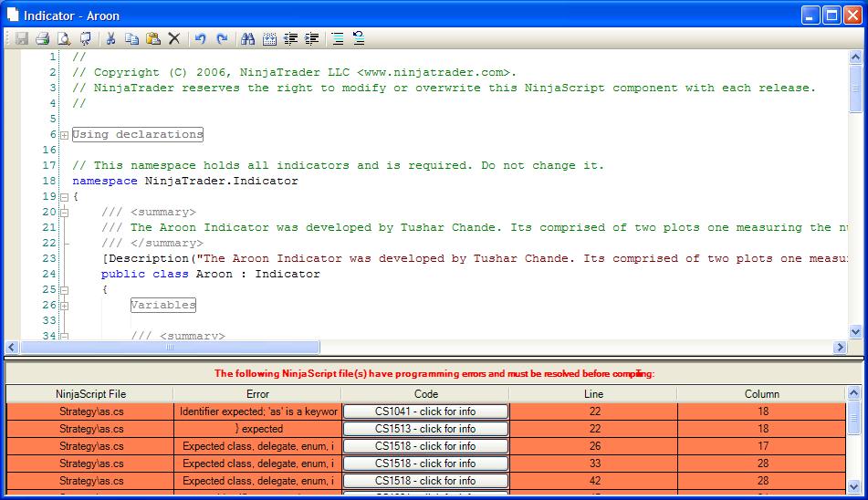The width and height of the screenshot is (868, 500).
Task: Click the page setup icon beside Print Preview
Action: tap(85, 38)
